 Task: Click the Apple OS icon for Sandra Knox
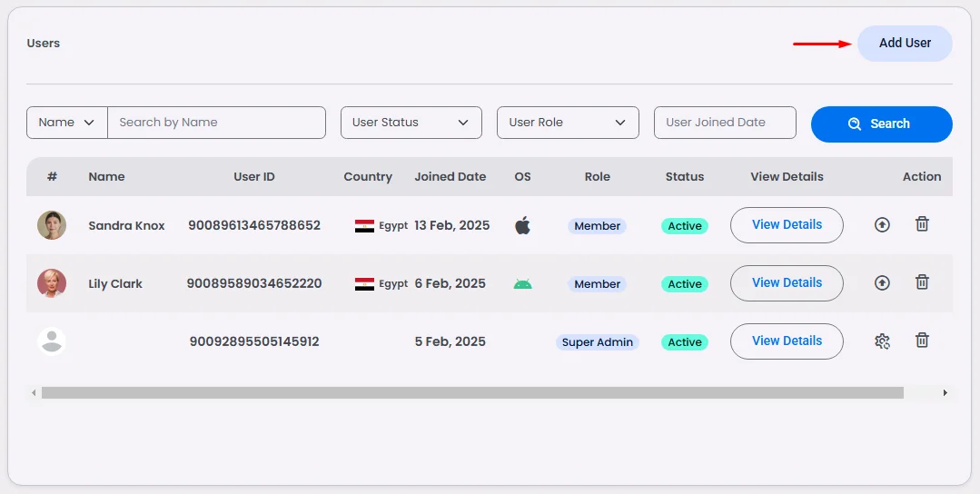522,225
